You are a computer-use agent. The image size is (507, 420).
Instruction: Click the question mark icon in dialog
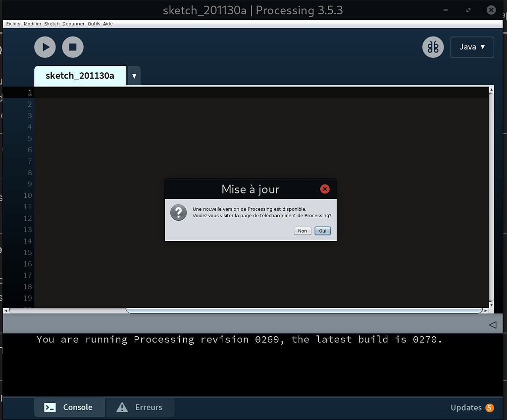click(x=178, y=212)
